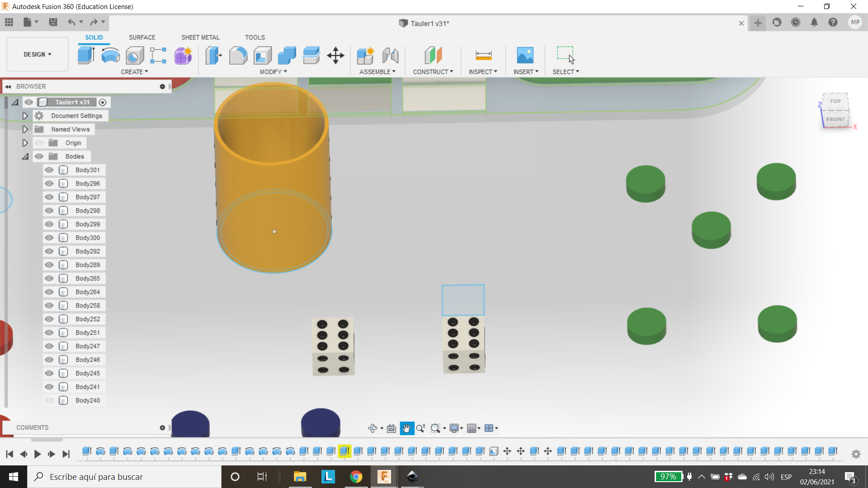Screen dimensions: 868x488
Task: Toggle visibility of Body301
Action: pos(49,170)
